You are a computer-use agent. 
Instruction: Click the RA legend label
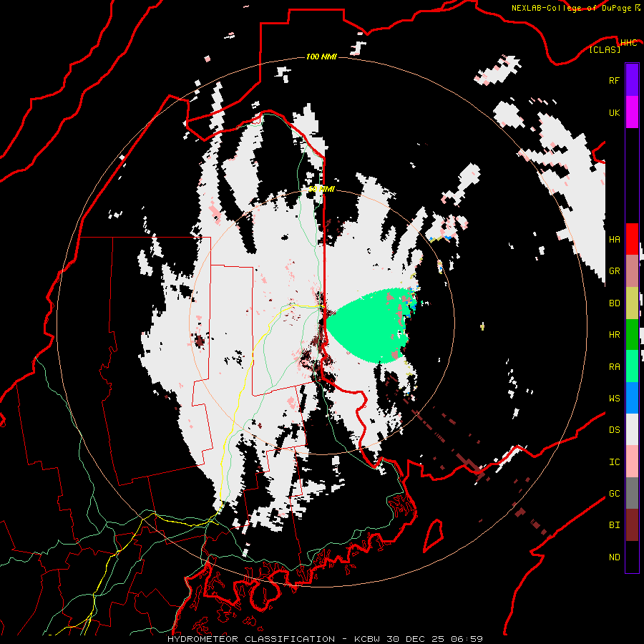[x=614, y=366]
